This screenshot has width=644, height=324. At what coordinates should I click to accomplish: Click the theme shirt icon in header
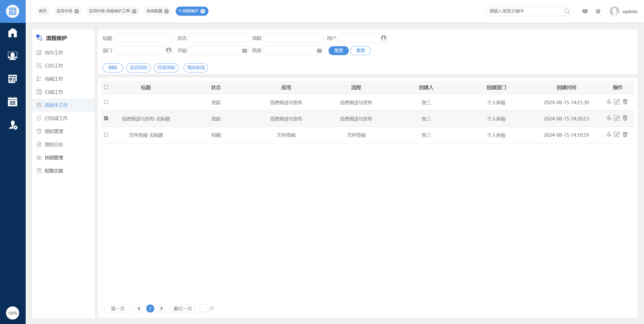tap(598, 11)
